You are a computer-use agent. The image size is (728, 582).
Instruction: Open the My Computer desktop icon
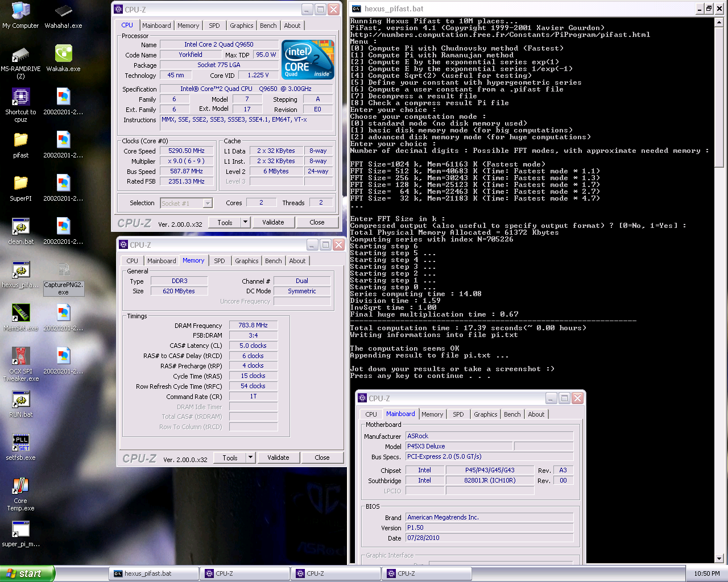(x=20, y=15)
